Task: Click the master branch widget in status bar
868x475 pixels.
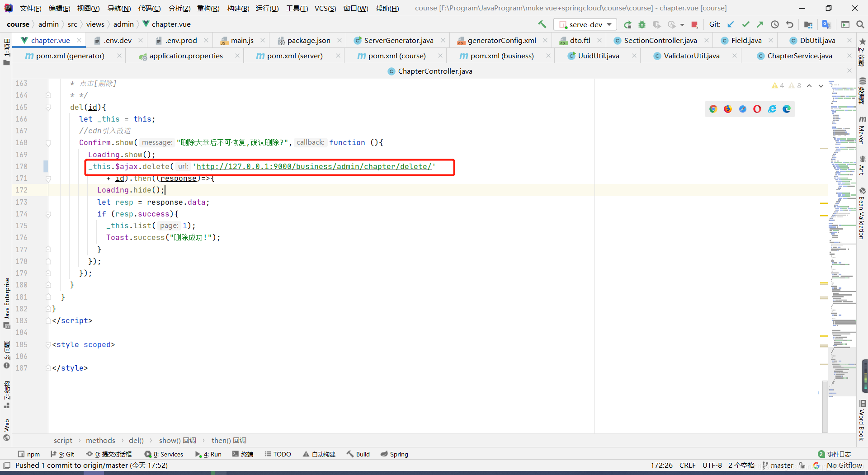Action: [x=778, y=465]
